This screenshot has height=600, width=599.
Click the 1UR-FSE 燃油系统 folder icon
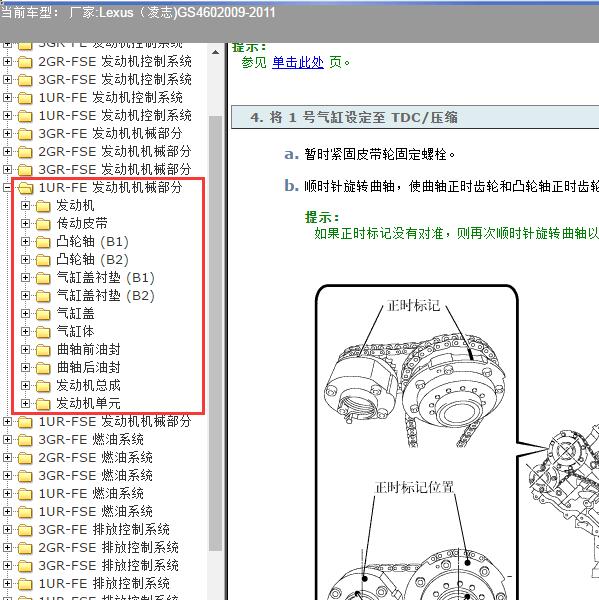click(25, 512)
